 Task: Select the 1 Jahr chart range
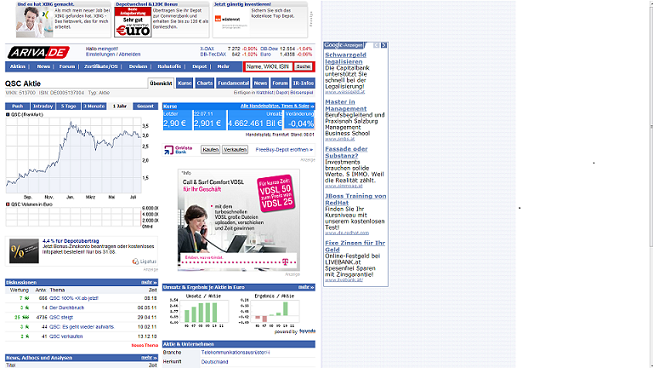tap(120, 106)
